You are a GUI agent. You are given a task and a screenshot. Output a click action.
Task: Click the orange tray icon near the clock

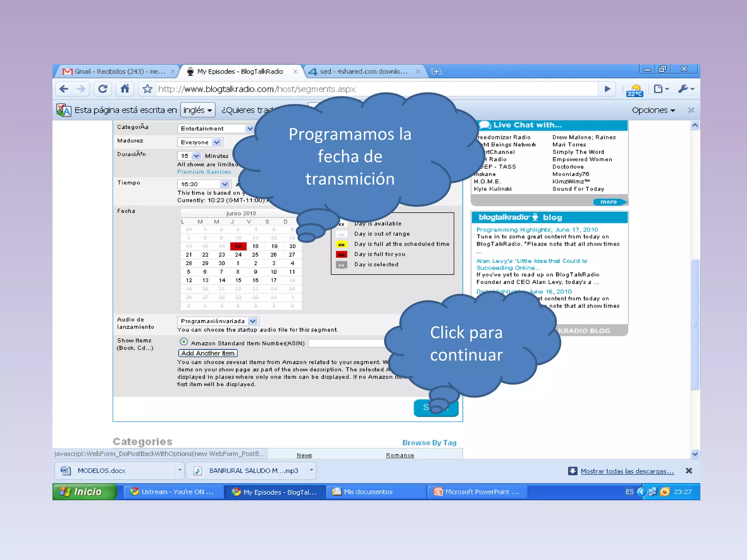tap(665, 492)
